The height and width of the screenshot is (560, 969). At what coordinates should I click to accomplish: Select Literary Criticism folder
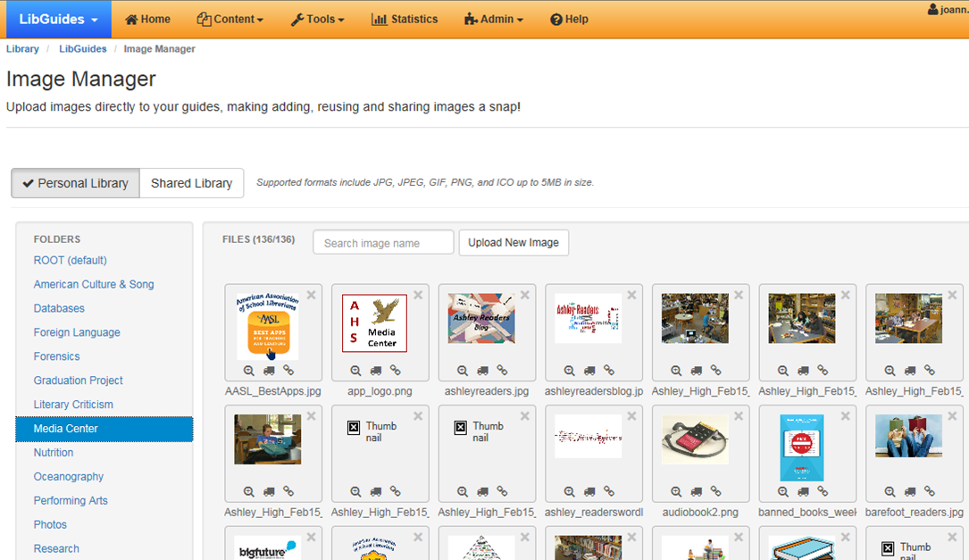73,405
